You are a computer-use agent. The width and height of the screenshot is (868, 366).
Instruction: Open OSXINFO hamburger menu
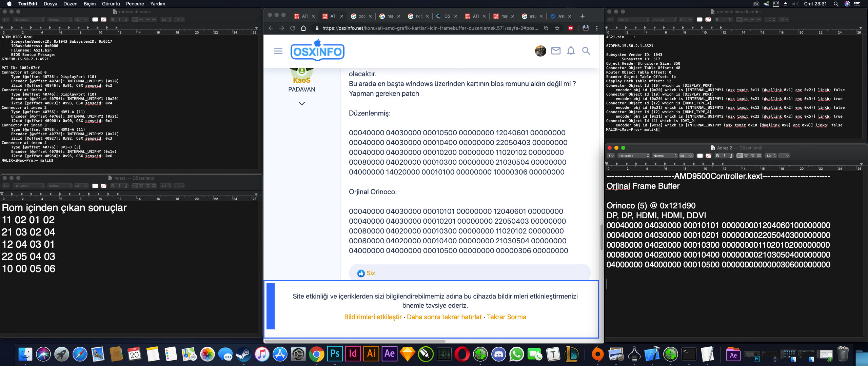[x=278, y=51]
